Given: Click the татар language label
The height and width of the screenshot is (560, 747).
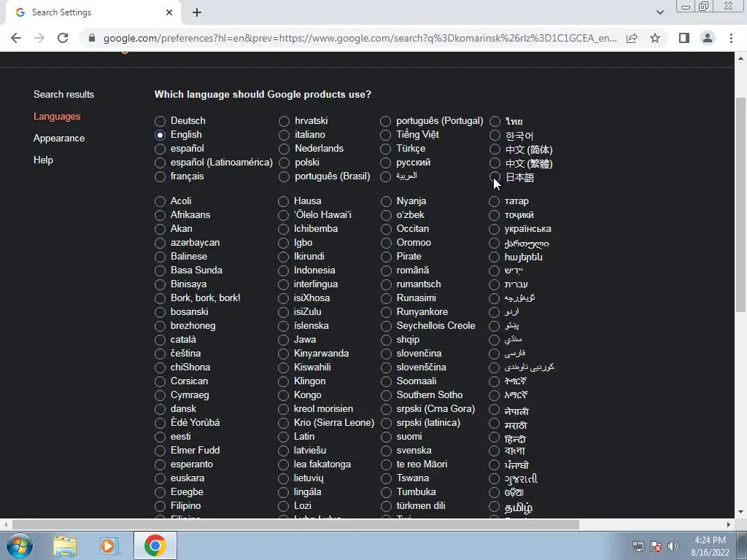Looking at the screenshot, I should coord(516,201).
